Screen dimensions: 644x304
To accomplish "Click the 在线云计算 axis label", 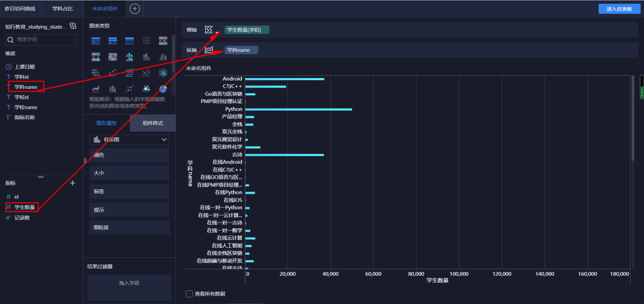I will pyautogui.click(x=230, y=238).
